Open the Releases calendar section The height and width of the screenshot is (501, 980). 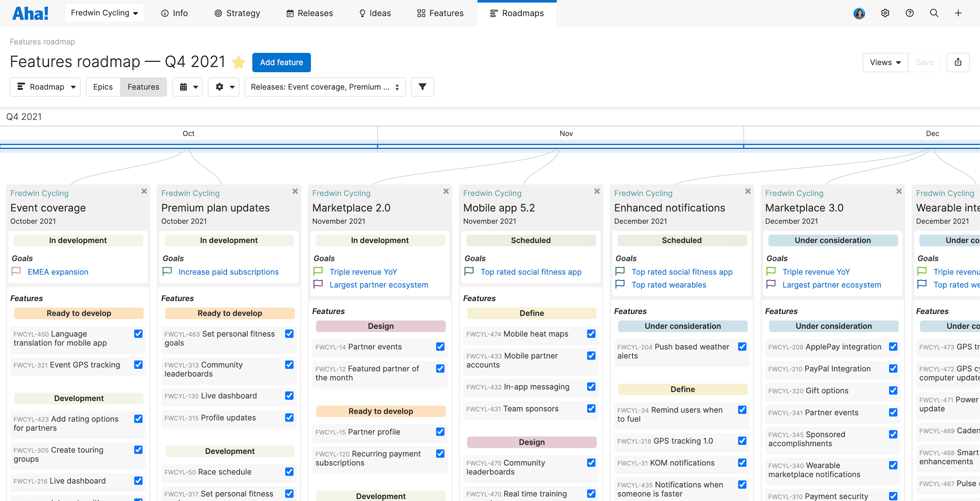click(289, 13)
